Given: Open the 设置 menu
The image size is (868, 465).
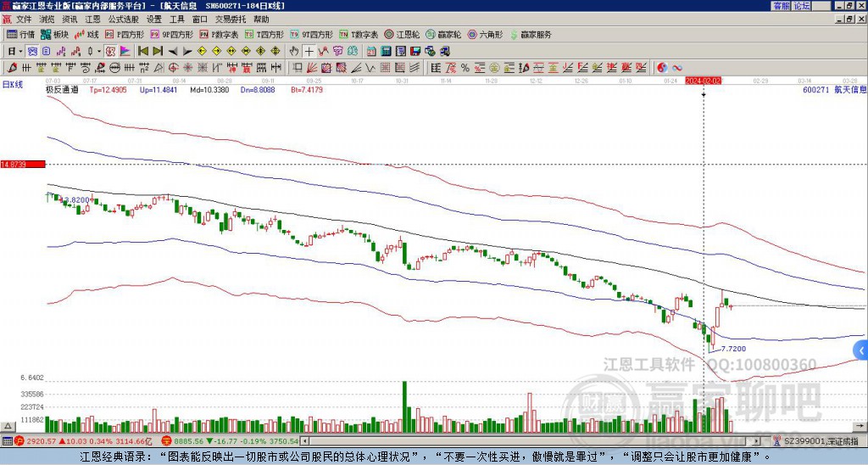Looking at the screenshot, I should pyautogui.click(x=154, y=20).
